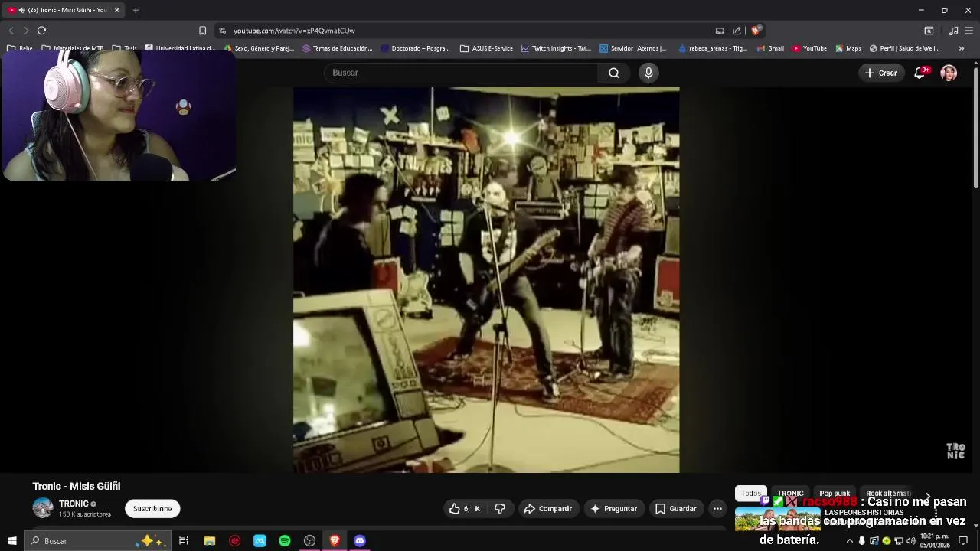Go forward with the browser forward arrow
This screenshot has width=980, height=551.
click(x=26, y=31)
